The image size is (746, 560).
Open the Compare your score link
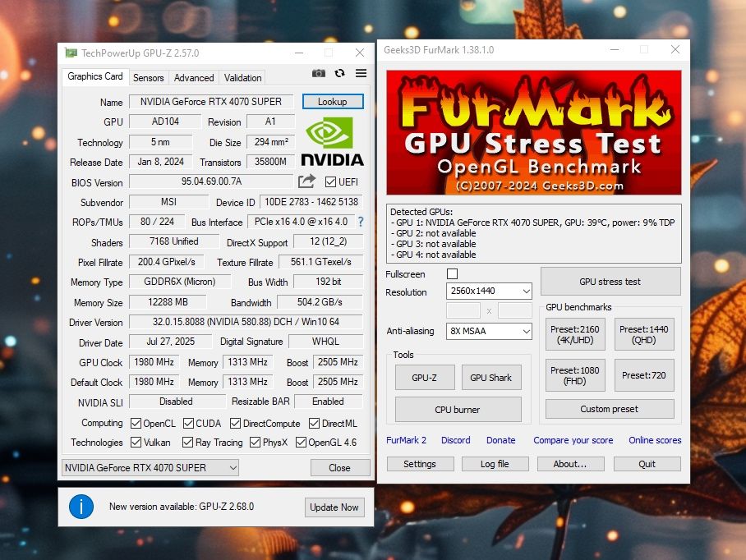click(573, 440)
